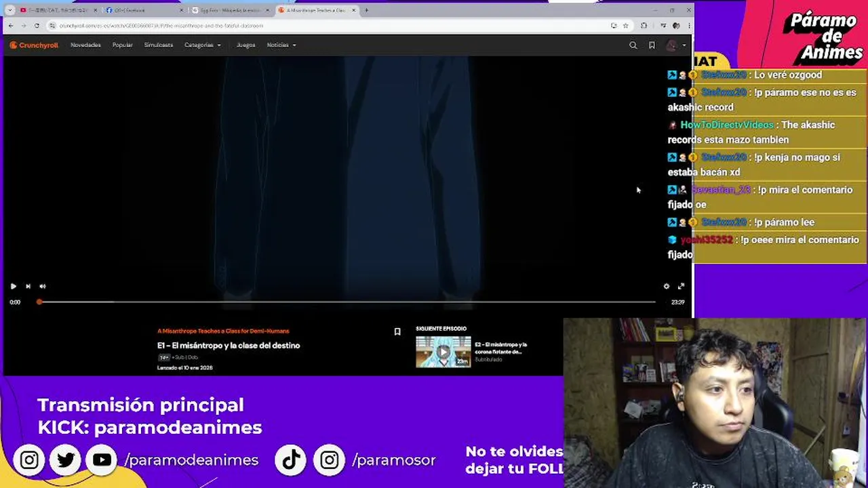Screen dimensions: 868x488
Task: Click SIGUIENTE EPISODIO heading
Action: 441,329
